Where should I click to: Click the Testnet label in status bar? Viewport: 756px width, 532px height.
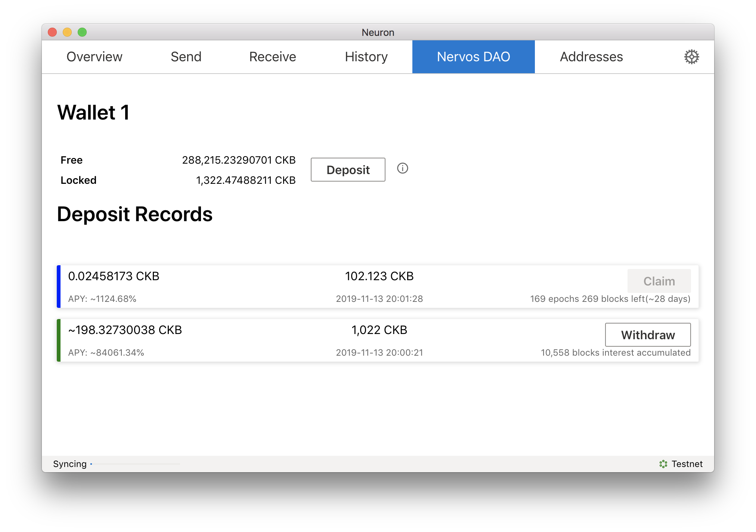687,464
